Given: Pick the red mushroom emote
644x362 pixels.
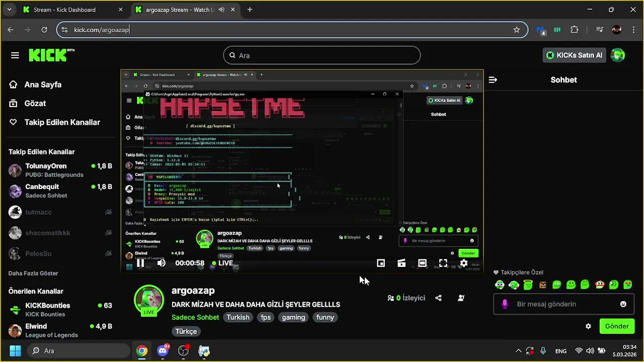Looking at the screenshot, I should pyautogui.click(x=600, y=285).
